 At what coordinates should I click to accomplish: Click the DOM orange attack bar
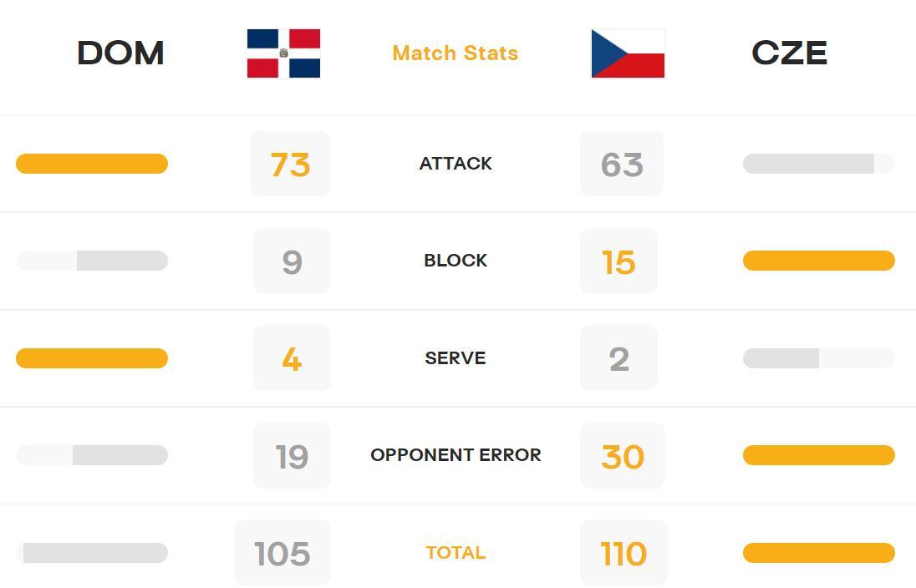92,164
